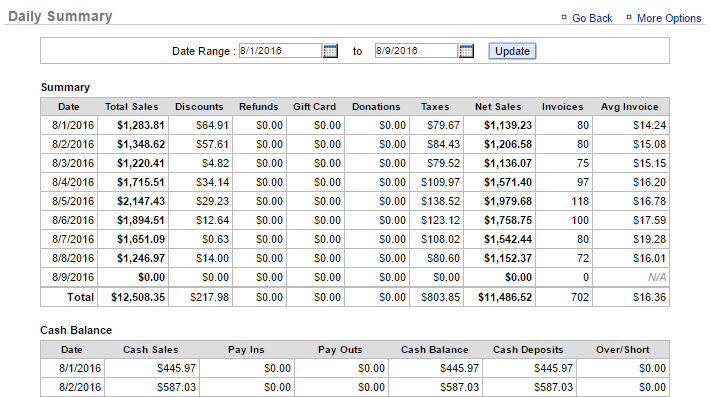Select discount value $57.61
This screenshot has height=397, width=710.
click(x=212, y=144)
